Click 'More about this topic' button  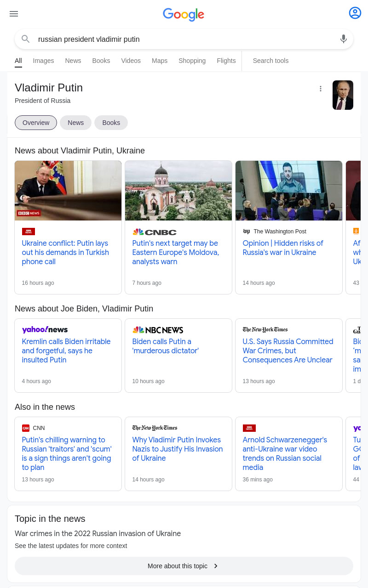[x=184, y=566]
